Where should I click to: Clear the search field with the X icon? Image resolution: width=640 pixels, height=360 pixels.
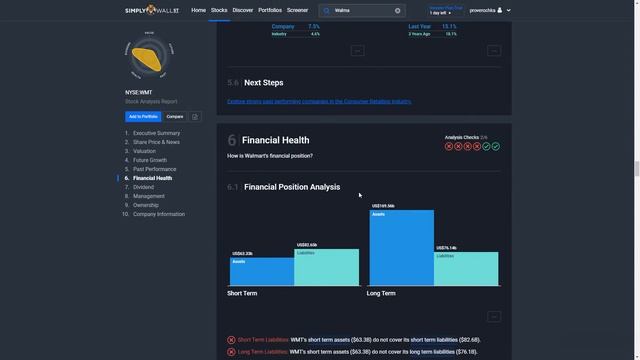[x=398, y=11]
